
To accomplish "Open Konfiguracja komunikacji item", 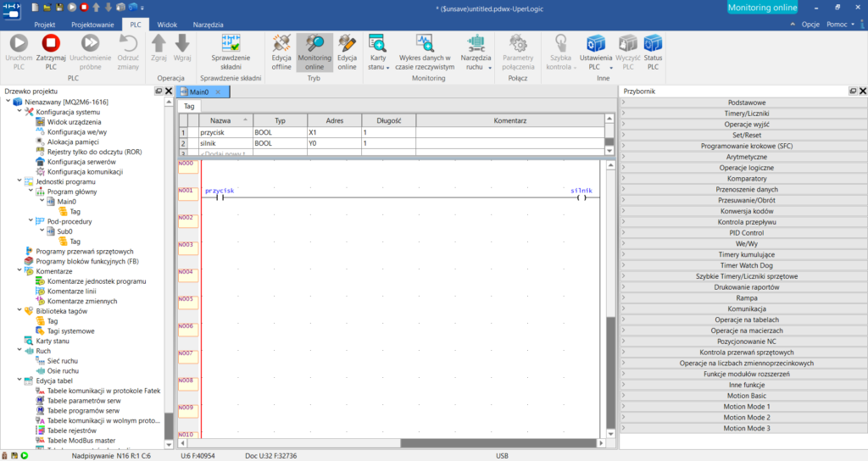I will click(x=85, y=171).
